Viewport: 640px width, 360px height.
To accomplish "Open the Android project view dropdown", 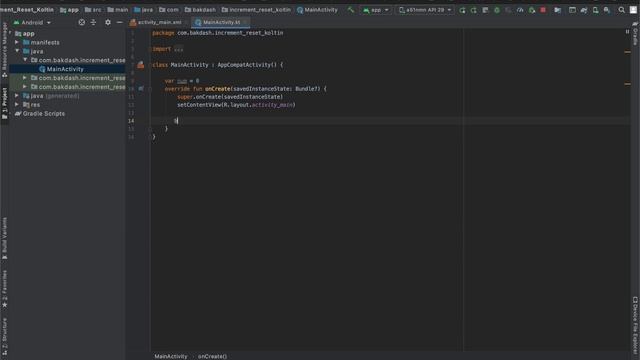I will point(32,22).
